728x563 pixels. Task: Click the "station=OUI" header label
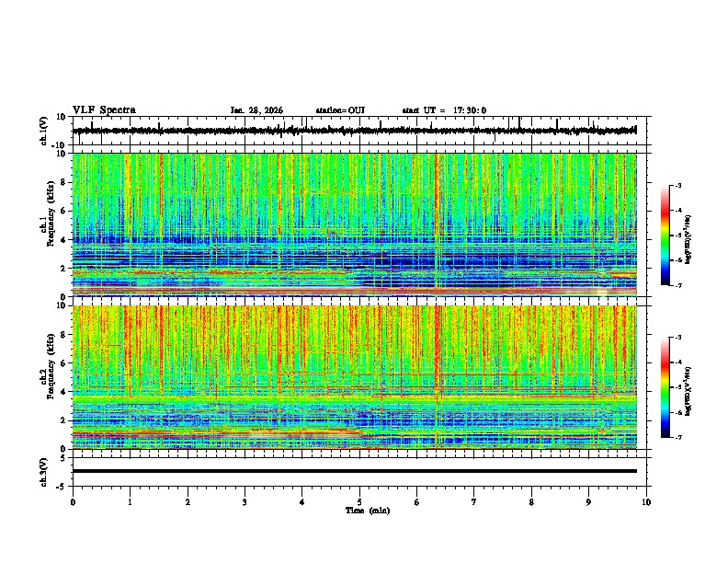(340, 110)
